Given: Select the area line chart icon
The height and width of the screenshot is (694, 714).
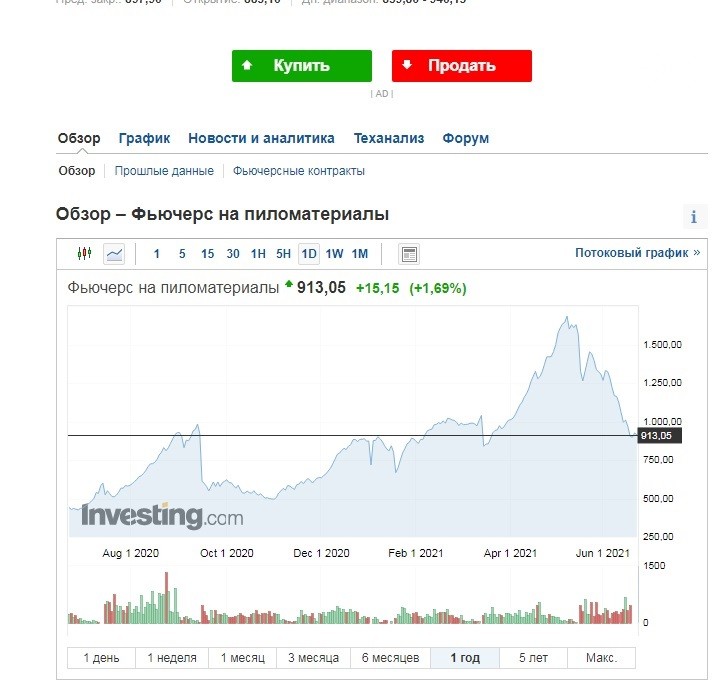Looking at the screenshot, I should pos(114,254).
